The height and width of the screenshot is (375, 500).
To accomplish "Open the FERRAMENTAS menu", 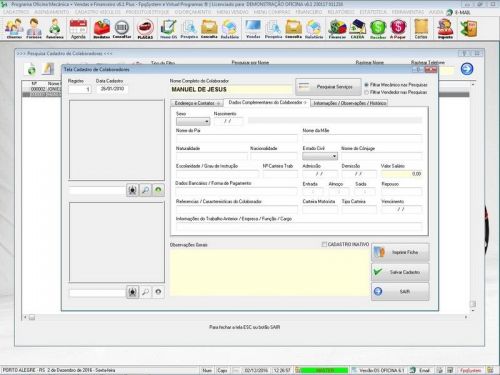I will (408, 12).
